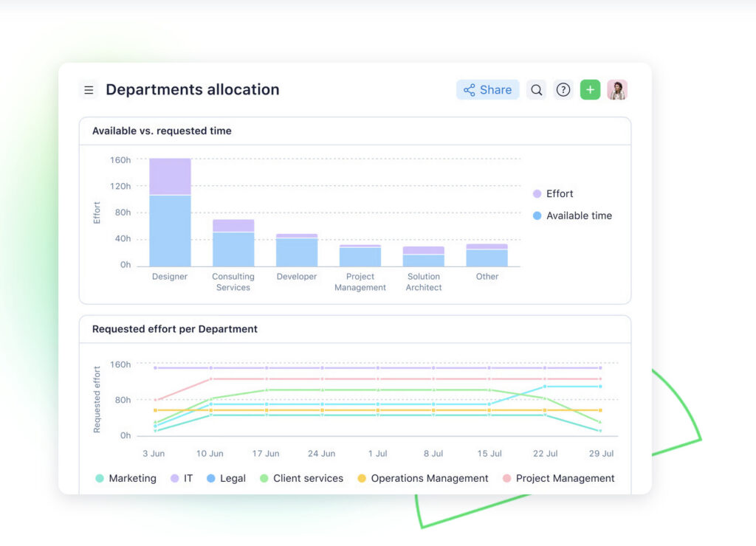Click the 8 Jul date label
The height and width of the screenshot is (546, 756).
pos(433,454)
